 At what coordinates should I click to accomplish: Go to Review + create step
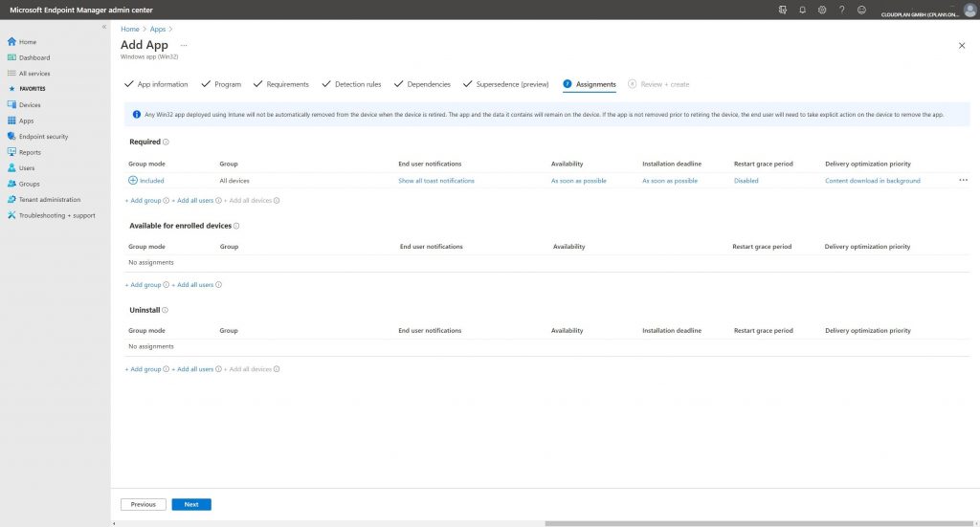pos(658,84)
